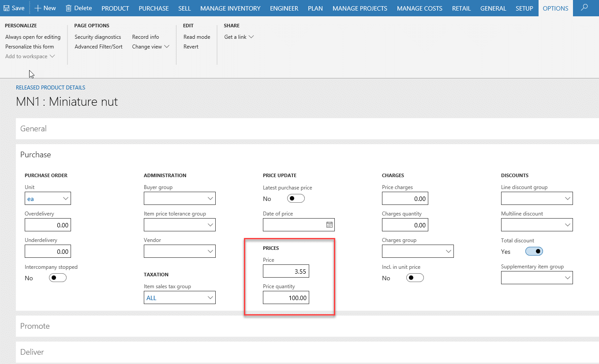
Task: Click Revert in the Edit group
Action: 191,47
